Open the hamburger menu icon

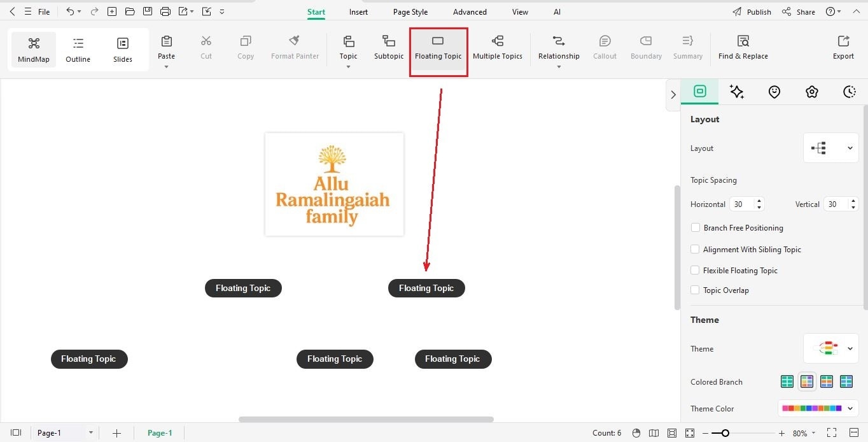pos(28,11)
